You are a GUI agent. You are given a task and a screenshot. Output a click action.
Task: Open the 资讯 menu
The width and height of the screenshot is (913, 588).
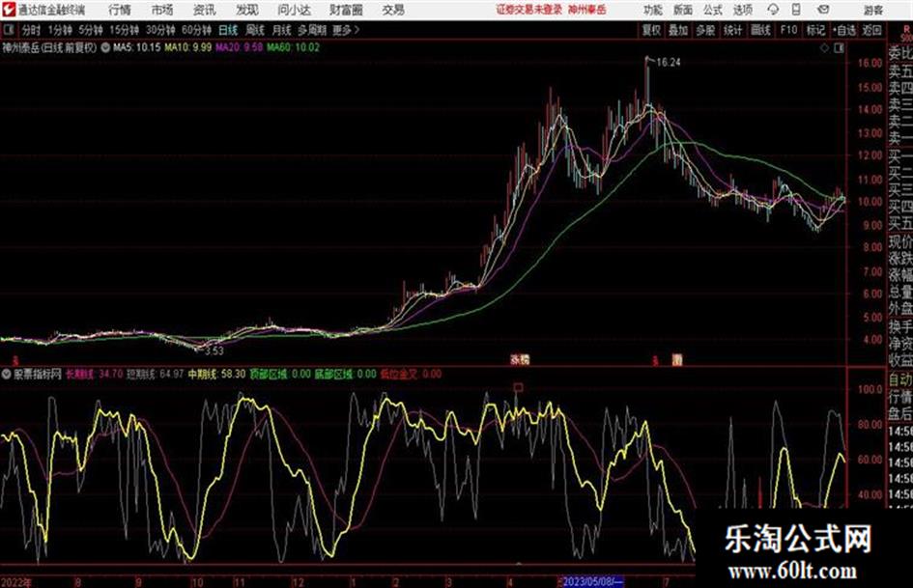tap(204, 10)
